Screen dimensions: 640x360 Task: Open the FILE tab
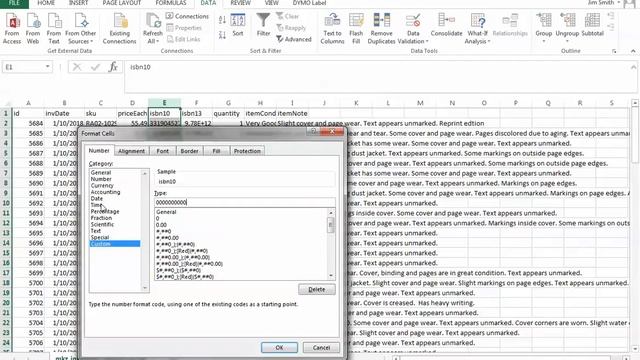(14, 3)
